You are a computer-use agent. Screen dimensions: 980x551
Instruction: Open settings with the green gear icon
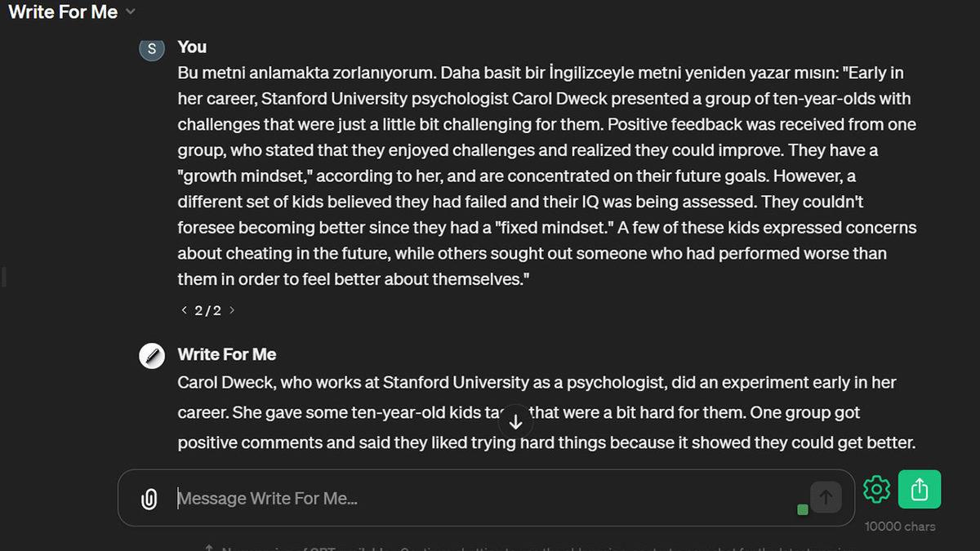click(x=876, y=490)
